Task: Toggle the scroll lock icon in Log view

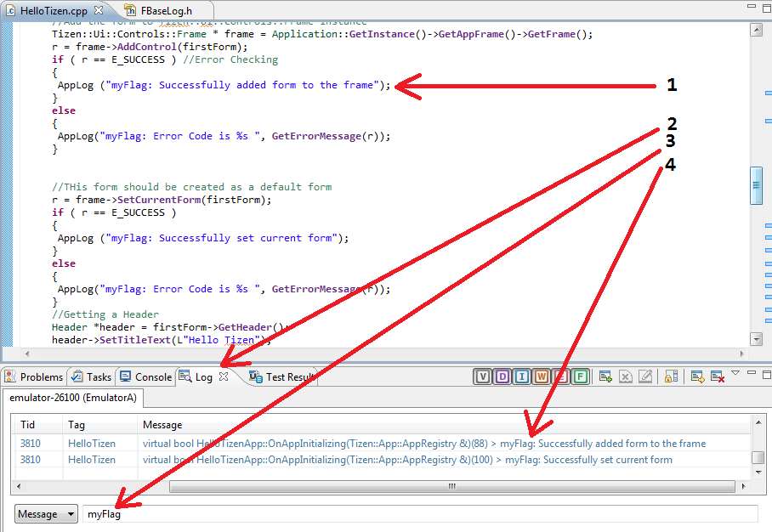Action: coord(671,377)
